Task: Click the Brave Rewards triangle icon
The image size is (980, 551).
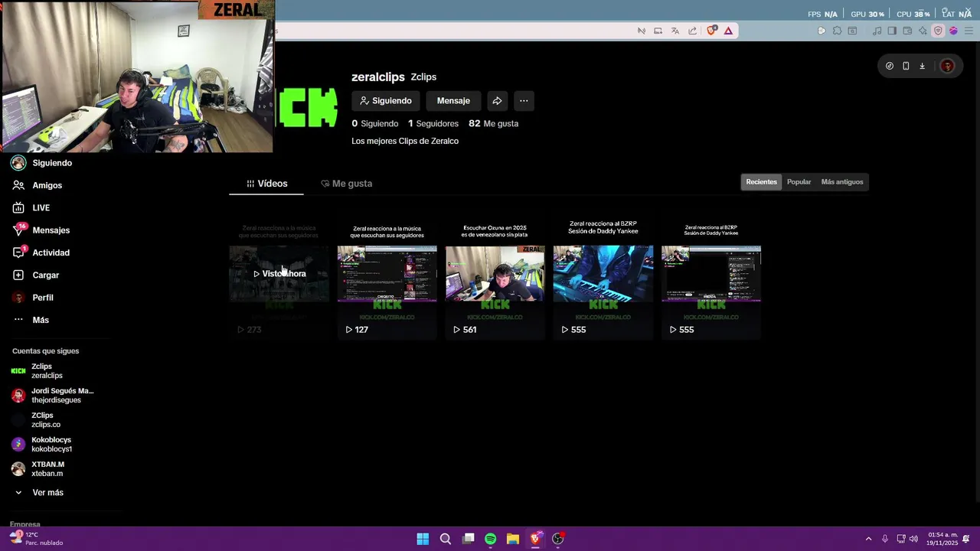Action: (728, 31)
